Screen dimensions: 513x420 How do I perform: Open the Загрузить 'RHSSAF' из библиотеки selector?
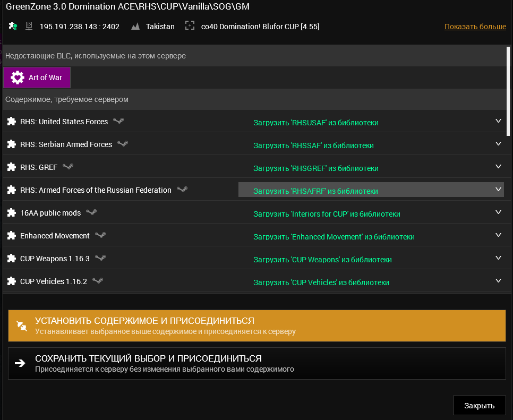click(x=371, y=144)
